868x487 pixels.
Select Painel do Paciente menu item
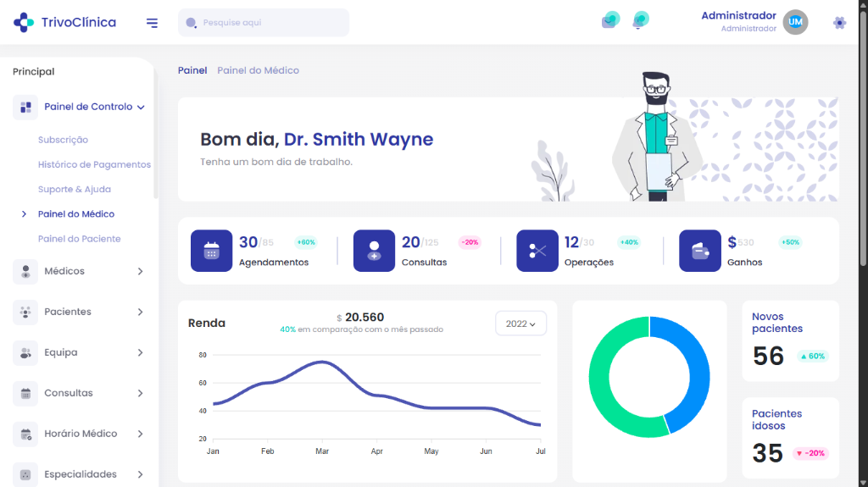pyautogui.click(x=79, y=239)
